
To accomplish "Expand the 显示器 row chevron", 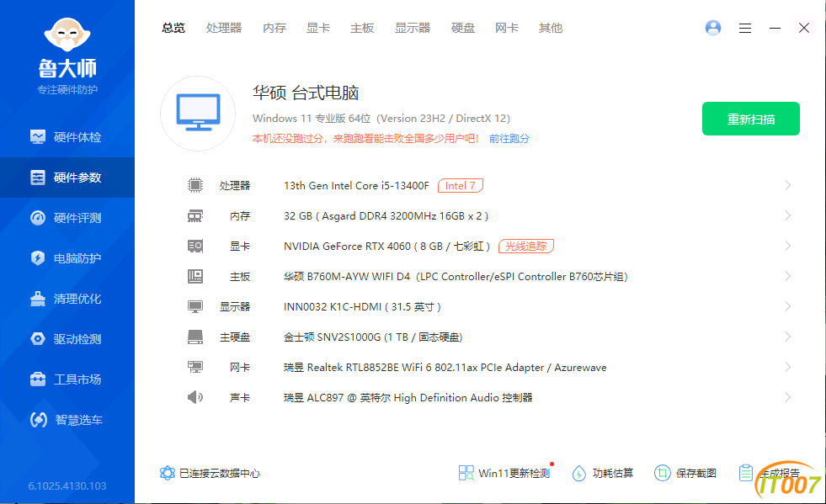I will pyautogui.click(x=787, y=306).
